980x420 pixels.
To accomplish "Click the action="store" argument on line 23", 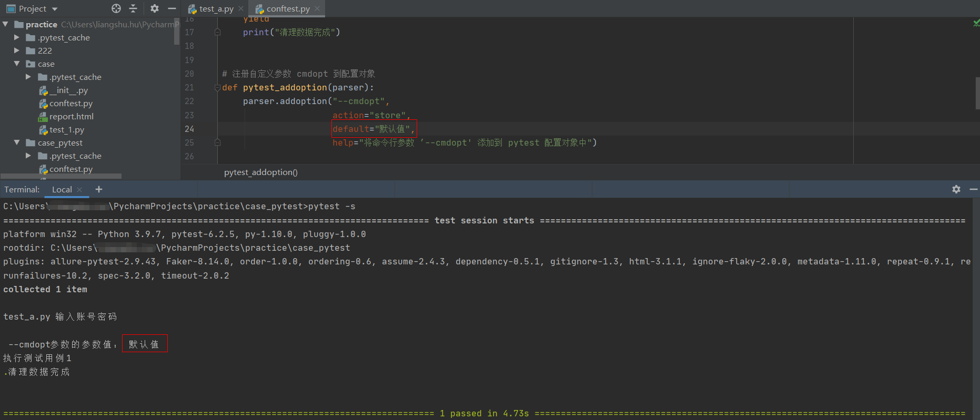I will point(369,115).
